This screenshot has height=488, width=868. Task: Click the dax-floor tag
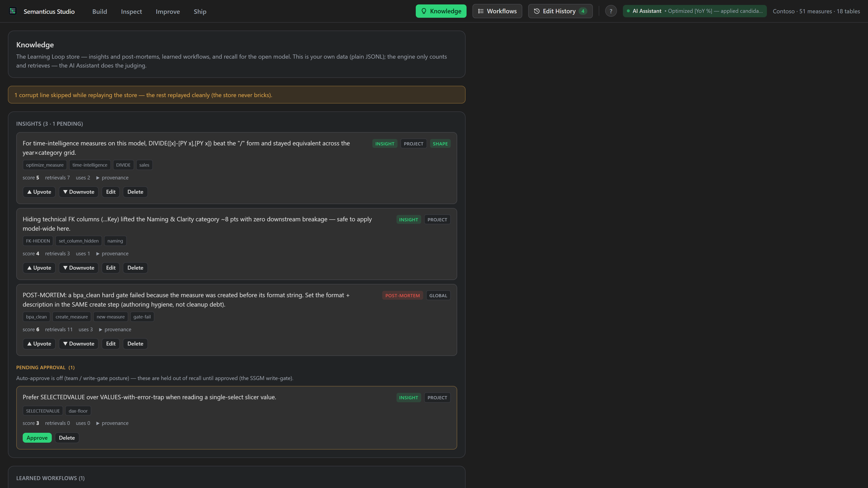click(78, 411)
